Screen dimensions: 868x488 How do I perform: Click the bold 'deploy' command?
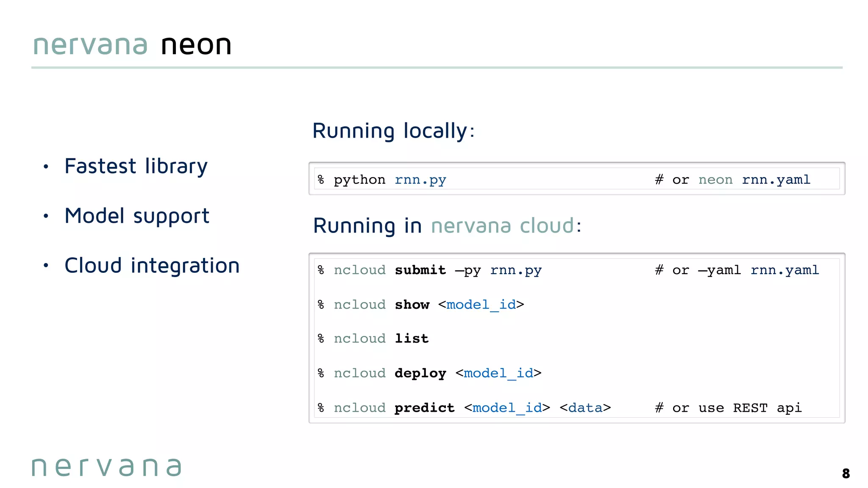[420, 373]
